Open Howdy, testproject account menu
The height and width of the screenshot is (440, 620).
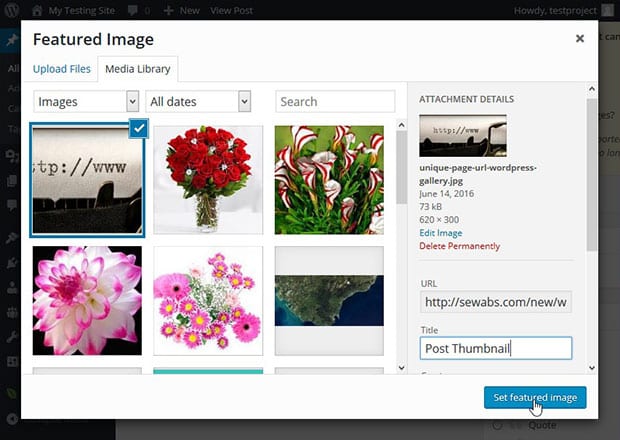point(563,11)
